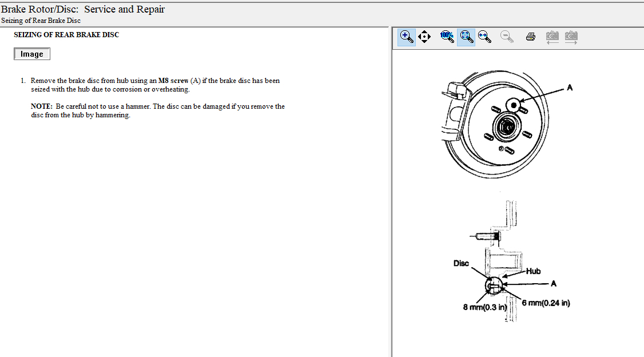Viewport: 644px width, 357px height.
Task: Click the 6 mm(0.24 in) dimension label
Action: [546, 303]
